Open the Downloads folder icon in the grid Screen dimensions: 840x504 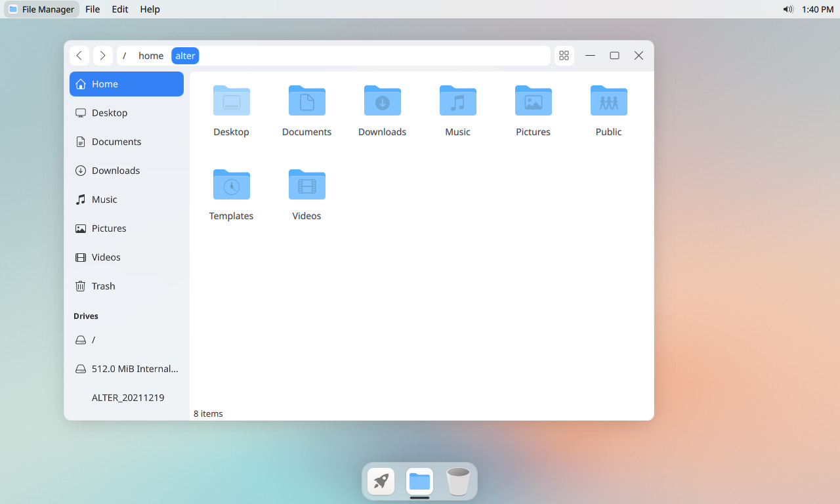[x=383, y=100]
